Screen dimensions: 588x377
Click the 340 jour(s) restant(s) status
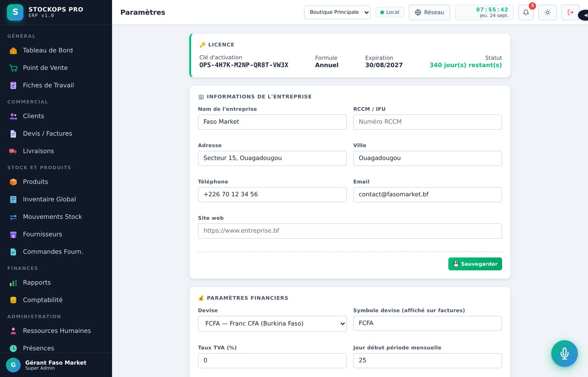(466, 65)
